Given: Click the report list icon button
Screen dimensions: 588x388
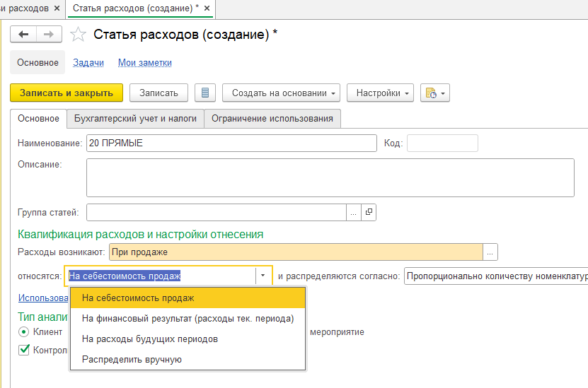Looking at the screenshot, I should (x=204, y=93).
